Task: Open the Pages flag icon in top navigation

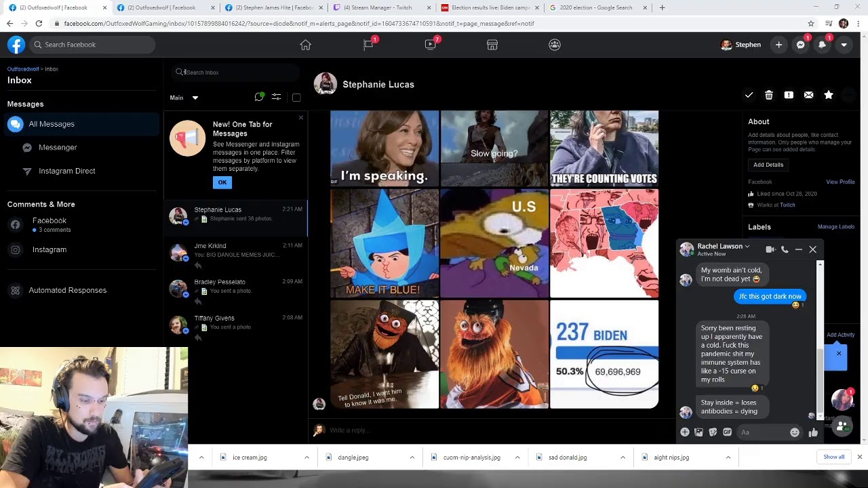Action: (x=368, y=45)
